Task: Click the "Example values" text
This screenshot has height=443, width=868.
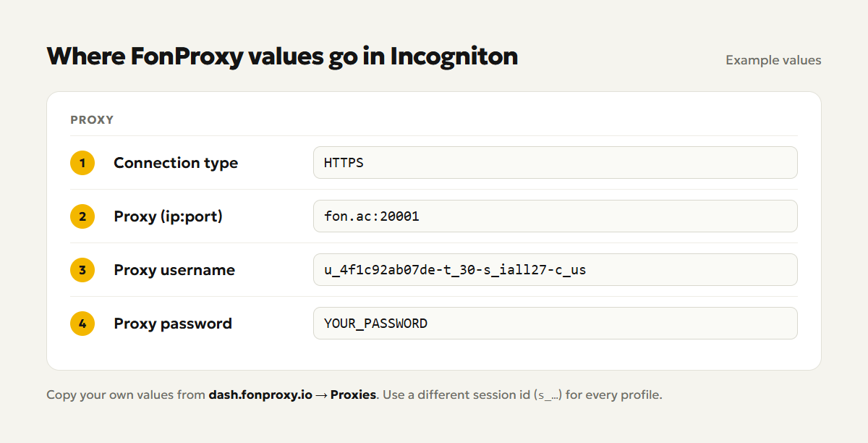Action: pos(773,60)
